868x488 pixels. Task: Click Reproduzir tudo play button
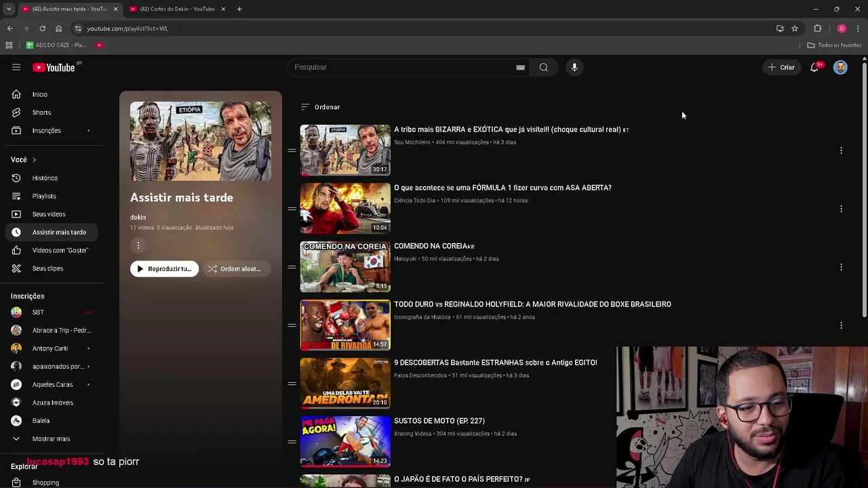coord(164,269)
